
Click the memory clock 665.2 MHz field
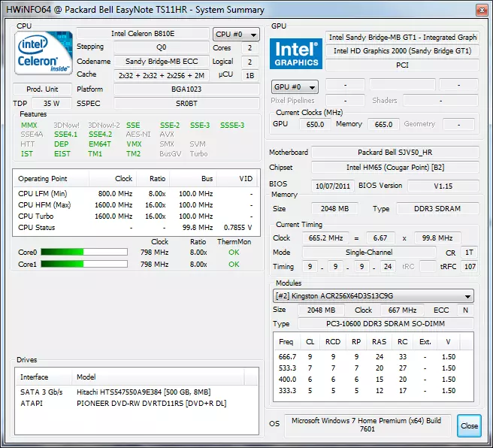pyautogui.click(x=325, y=238)
